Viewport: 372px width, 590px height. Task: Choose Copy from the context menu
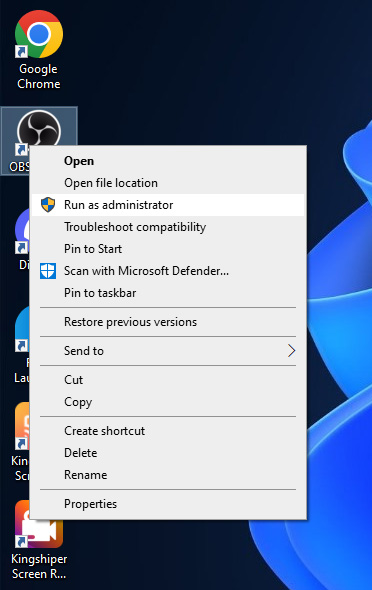tap(168, 402)
